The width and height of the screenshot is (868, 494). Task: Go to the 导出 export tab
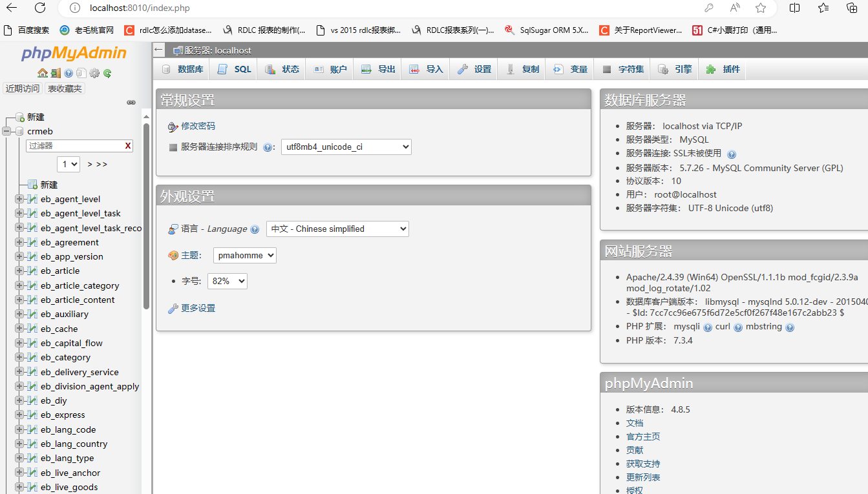coord(377,69)
